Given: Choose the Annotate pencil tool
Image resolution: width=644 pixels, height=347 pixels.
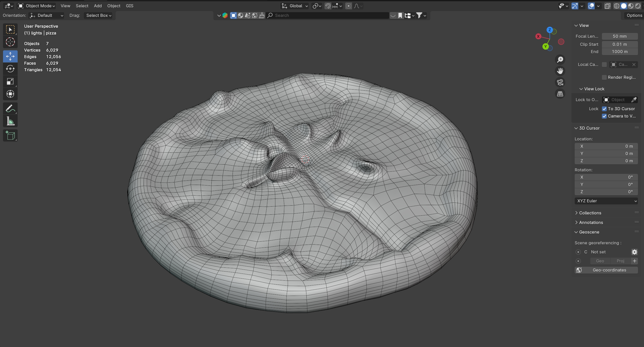Looking at the screenshot, I should pos(10,109).
